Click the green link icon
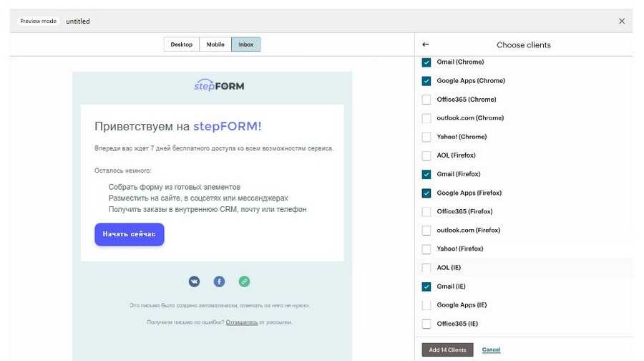This screenshot has height=361, width=644. click(x=244, y=281)
